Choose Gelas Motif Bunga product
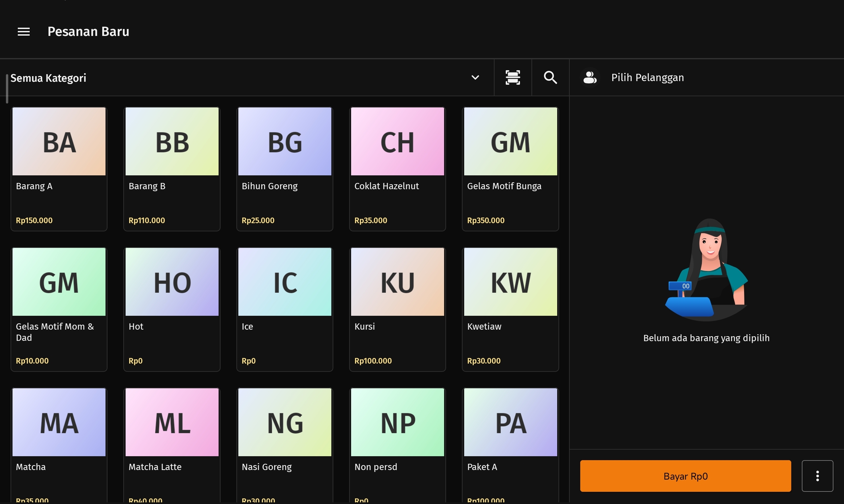The width and height of the screenshot is (844, 504). point(510,169)
